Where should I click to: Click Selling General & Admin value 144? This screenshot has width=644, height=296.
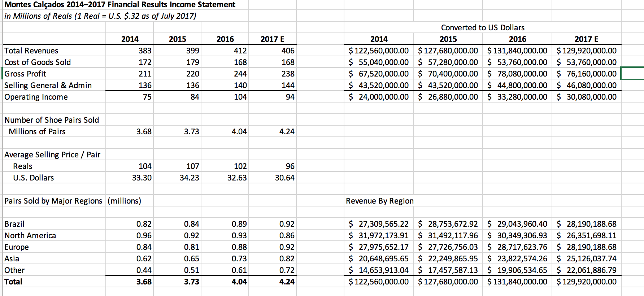pyautogui.click(x=288, y=86)
